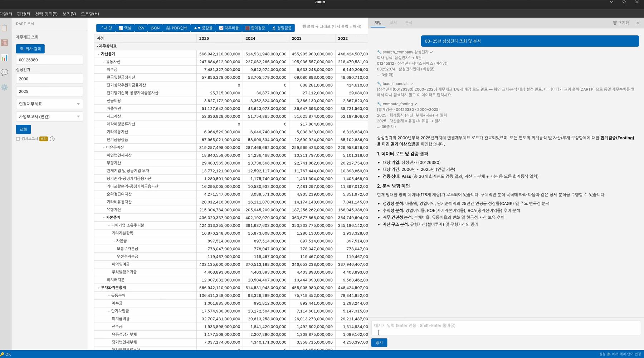
Task: Switch to the 분석 tab in chat panel
Action: coord(409,23)
